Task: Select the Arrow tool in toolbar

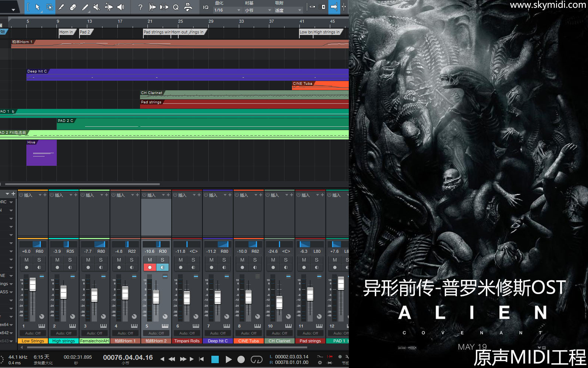Action: (37, 7)
